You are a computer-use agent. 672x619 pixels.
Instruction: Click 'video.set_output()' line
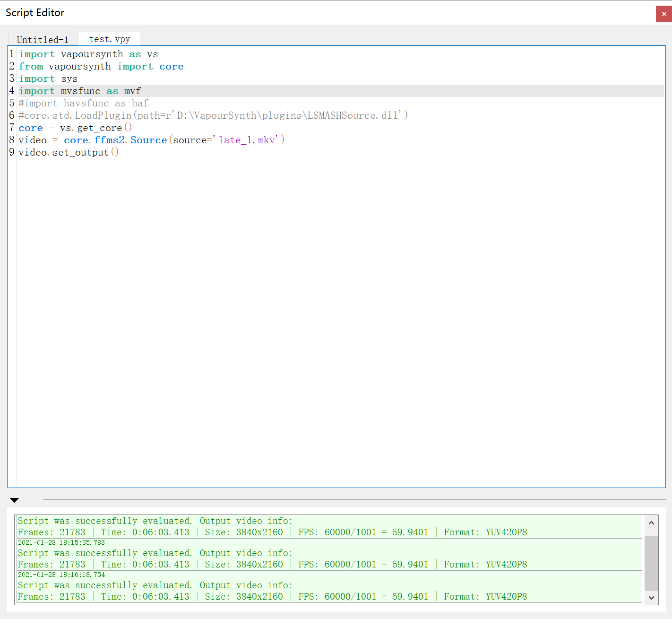69,152
